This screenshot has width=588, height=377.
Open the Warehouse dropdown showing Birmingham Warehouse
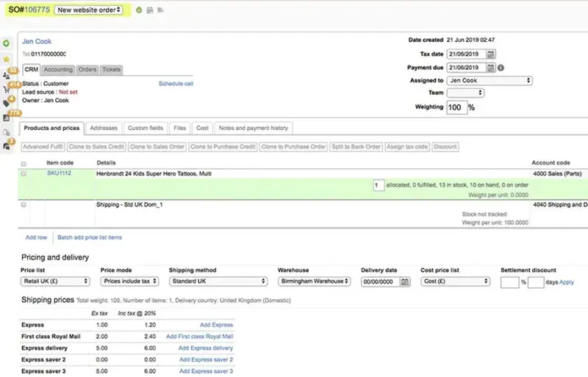[x=315, y=281]
